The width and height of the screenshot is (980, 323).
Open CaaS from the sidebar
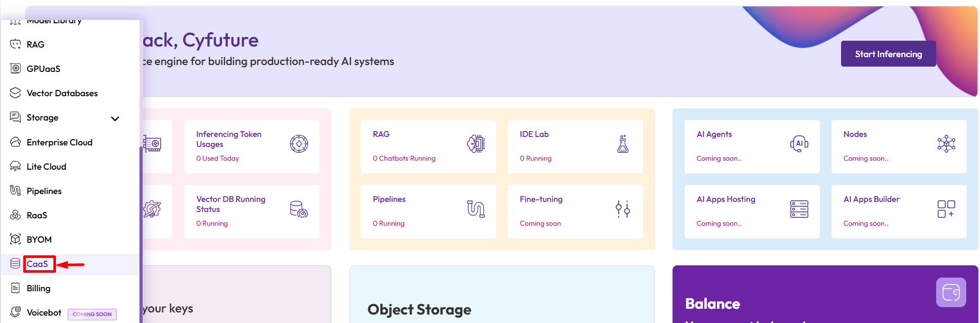coord(38,264)
